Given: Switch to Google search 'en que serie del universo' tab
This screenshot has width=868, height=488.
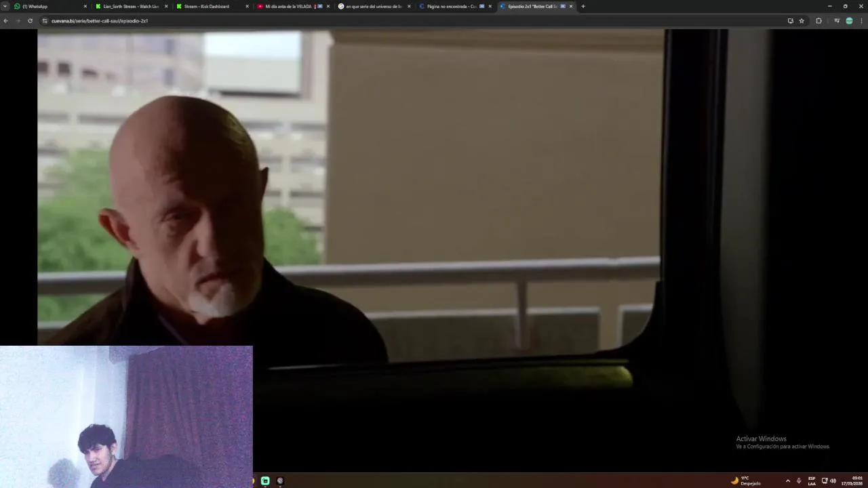Looking at the screenshot, I should [373, 6].
